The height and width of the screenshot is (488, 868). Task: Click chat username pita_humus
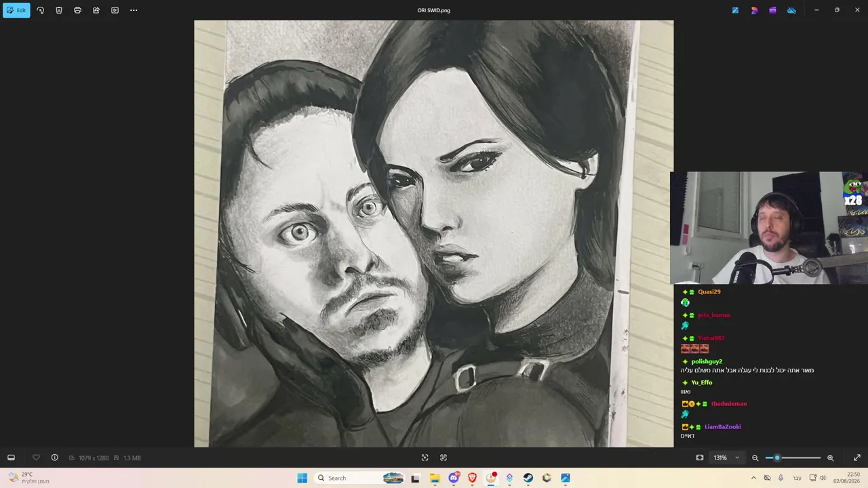[x=714, y=315]
